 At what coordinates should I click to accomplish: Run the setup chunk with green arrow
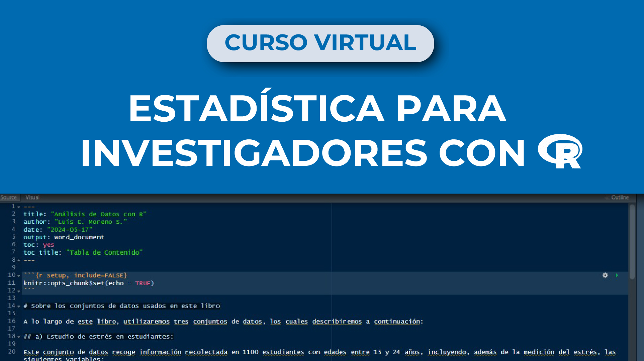pyautogui.click(x=617, y=275)
